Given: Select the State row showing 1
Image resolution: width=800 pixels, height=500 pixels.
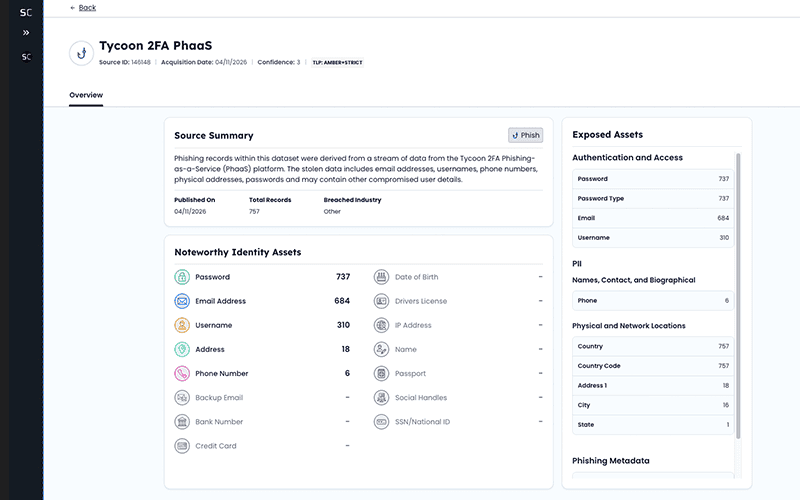Looking at the screenshot, I should click(x=653, y=424).
